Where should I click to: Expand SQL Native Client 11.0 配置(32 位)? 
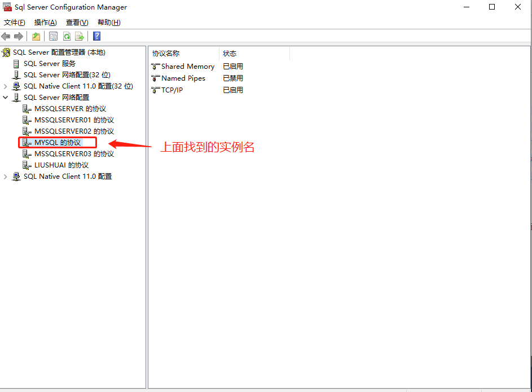click(6, 86)
